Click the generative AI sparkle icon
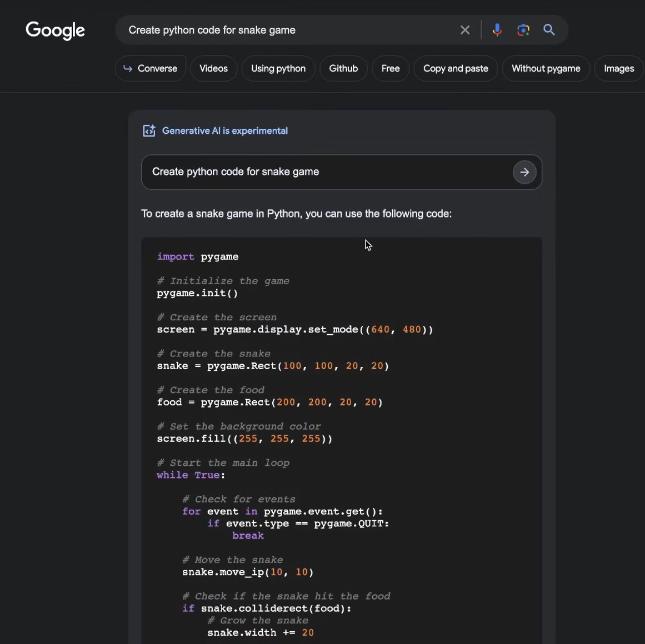 pyautogui.click(x=149, y=130)
